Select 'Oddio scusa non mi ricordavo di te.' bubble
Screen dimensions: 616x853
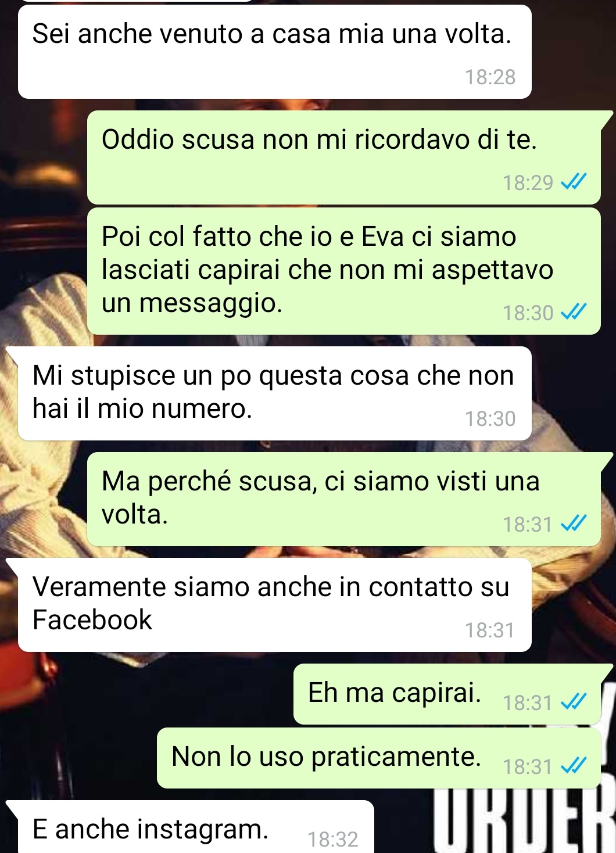point(344,157)
